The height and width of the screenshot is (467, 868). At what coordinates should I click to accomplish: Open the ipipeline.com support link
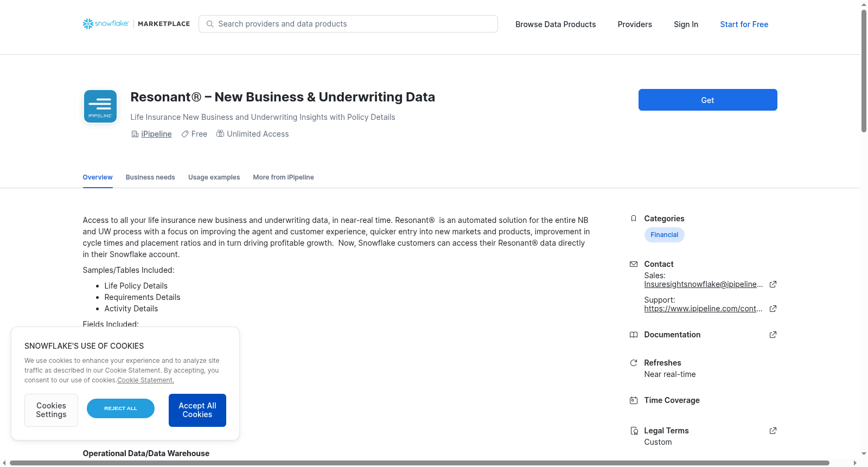(703, 309)
